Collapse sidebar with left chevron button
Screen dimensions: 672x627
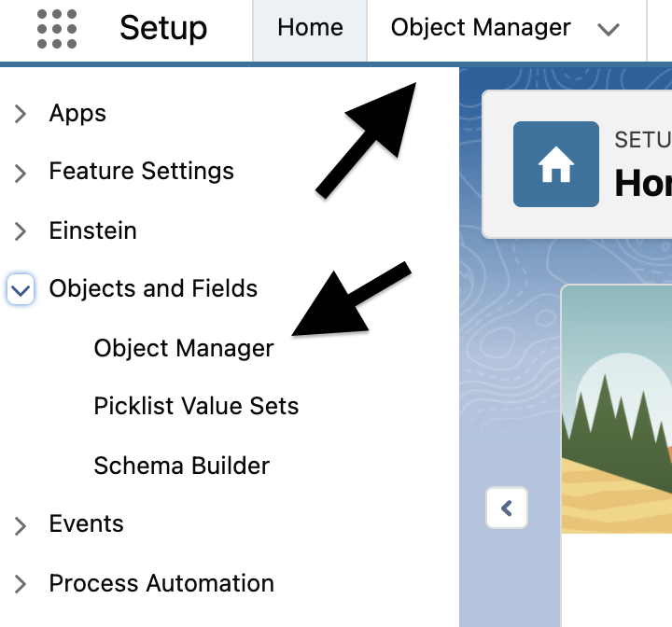click(507, 508)
